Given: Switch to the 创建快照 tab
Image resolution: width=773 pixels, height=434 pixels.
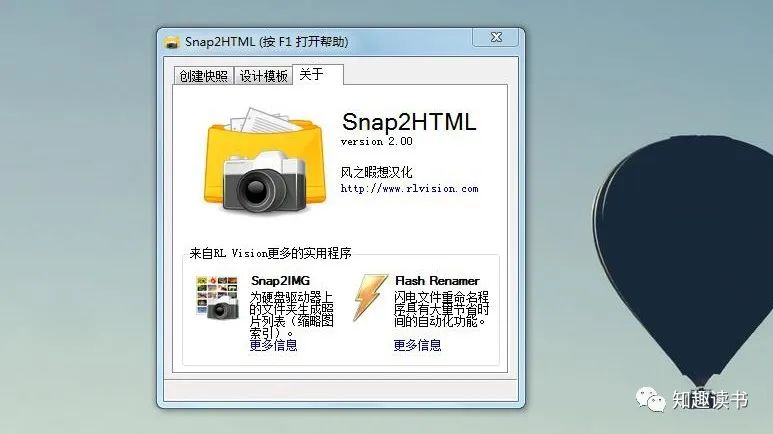Looking at the screenshot, I should [x=204, y=76].
